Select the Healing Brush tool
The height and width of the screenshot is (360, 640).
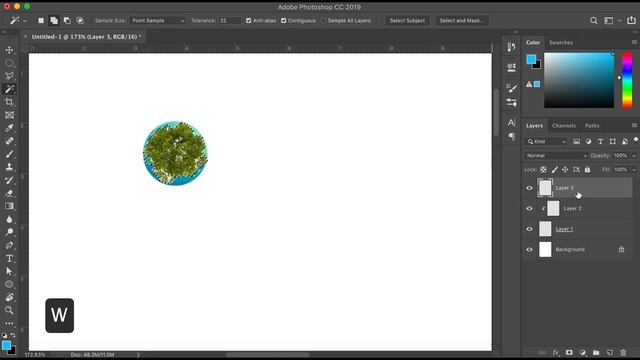[x=9, y=141]
